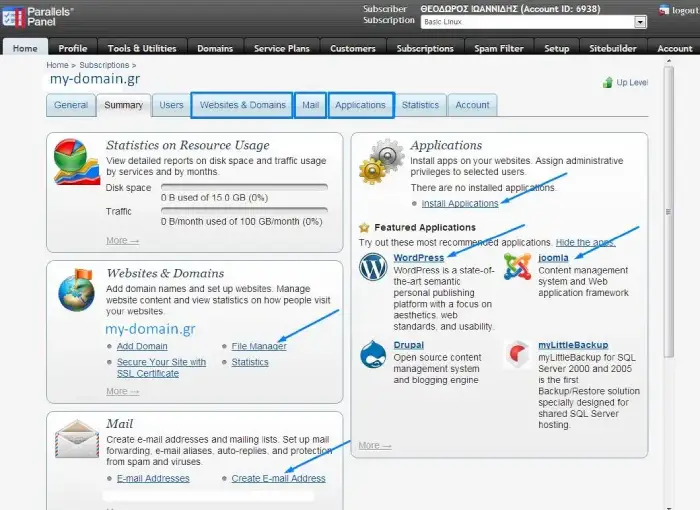Viewport: 700px width, 510px height.
Task: Open Statistics link under Websites & Domains
Action: tap(250, 362)
